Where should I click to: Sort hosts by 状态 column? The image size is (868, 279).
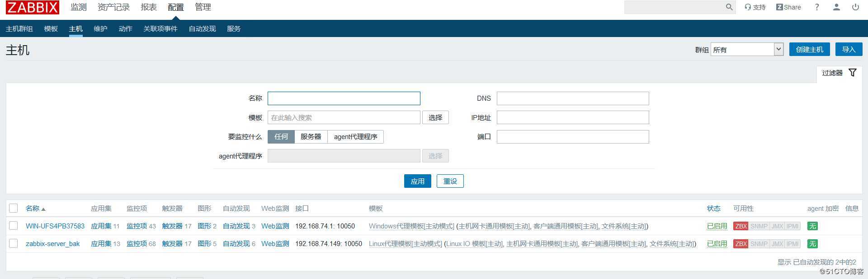(x=714, y=209)
